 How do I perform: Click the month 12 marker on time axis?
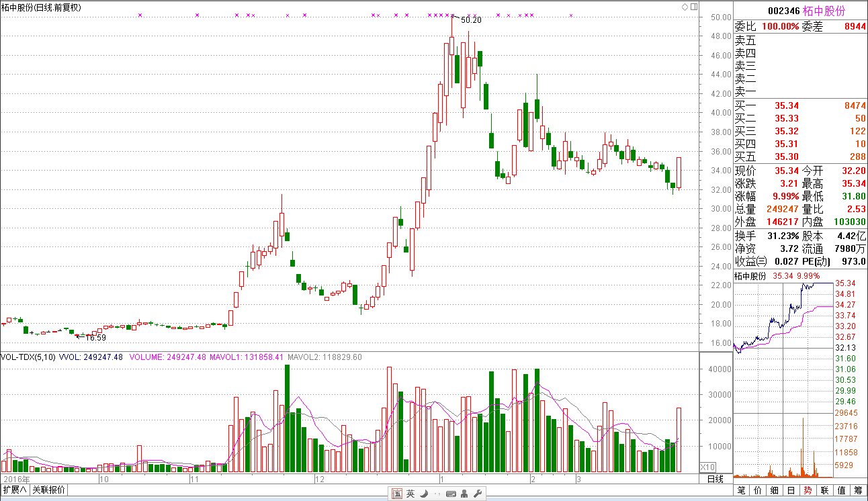coord(320,480)
